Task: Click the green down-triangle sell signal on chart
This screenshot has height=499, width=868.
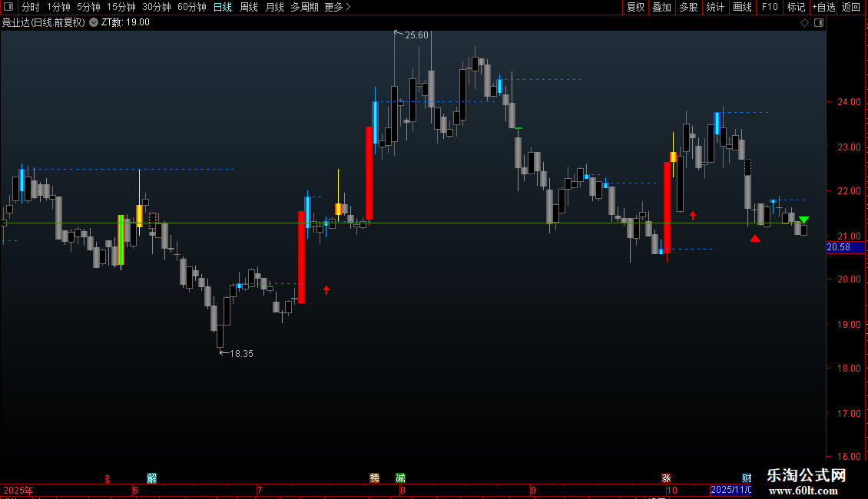Action: (803, 220)
